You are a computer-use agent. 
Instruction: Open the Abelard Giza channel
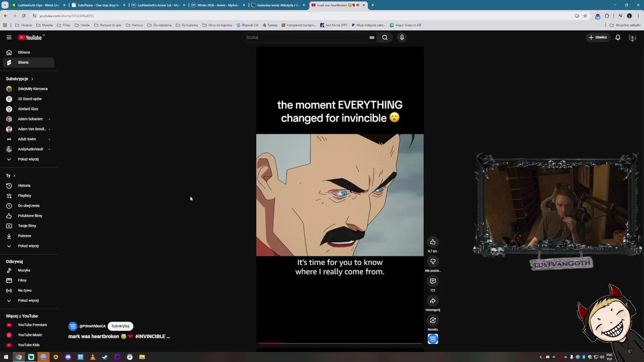(28, 109)
